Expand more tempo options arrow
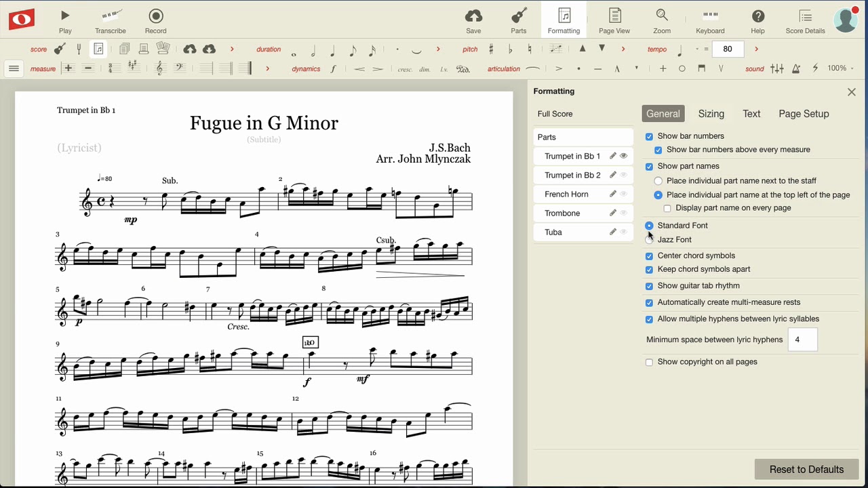868x488 pixels. (756, 49)
